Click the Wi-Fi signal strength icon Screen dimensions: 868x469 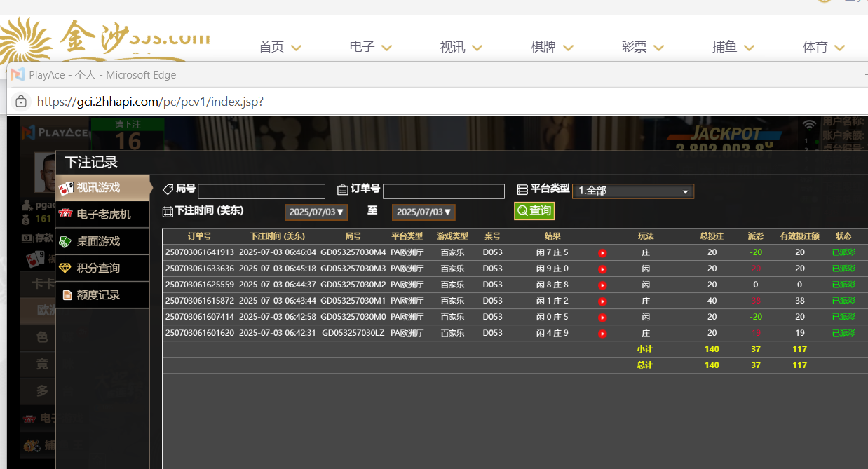[x=810, y=125]
